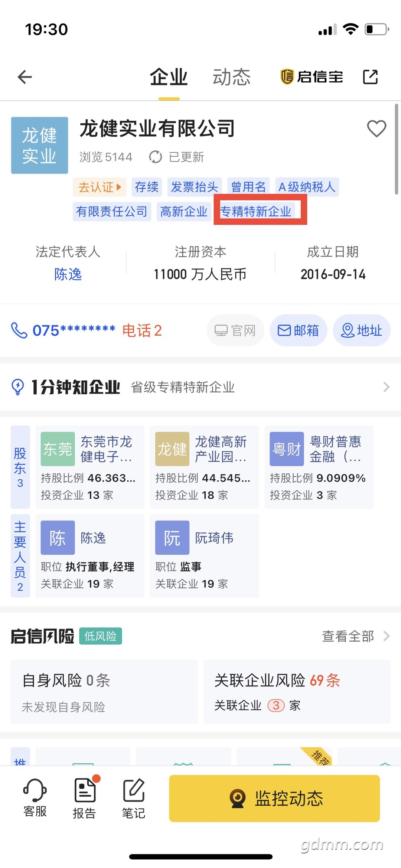Expand 查看全部 in 启信风险
401x868 pixels.
tap(356, 636)
